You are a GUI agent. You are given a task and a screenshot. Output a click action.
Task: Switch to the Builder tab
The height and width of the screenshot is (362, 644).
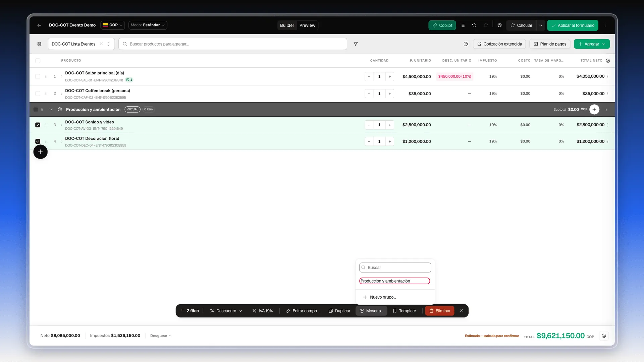pos(287,25)
